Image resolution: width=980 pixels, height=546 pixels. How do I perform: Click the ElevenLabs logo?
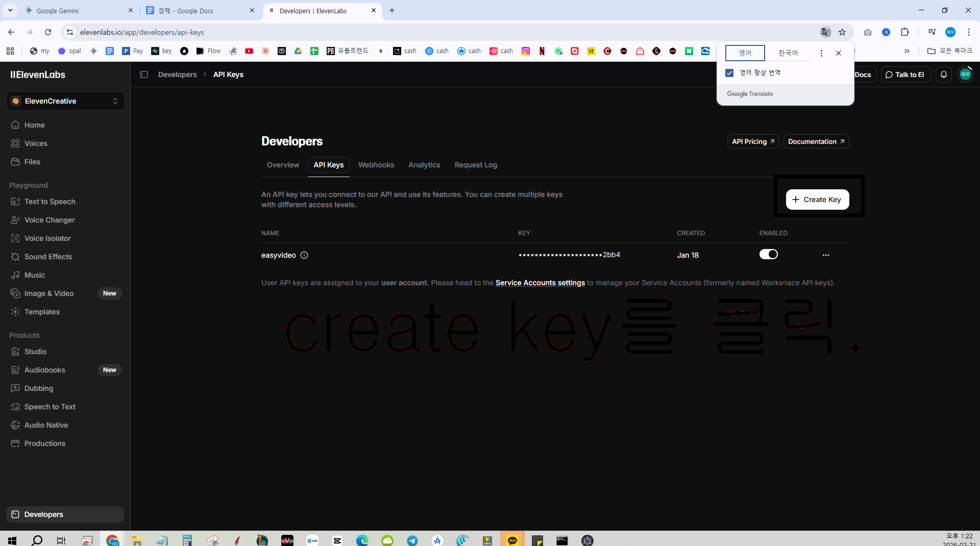tap(38, 75)
